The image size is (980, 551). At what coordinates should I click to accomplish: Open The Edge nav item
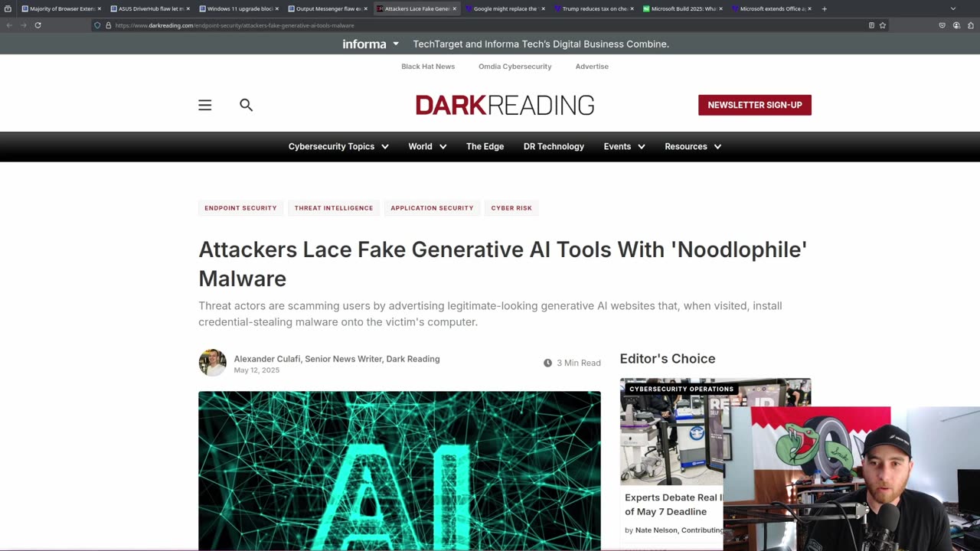point(485,147)
